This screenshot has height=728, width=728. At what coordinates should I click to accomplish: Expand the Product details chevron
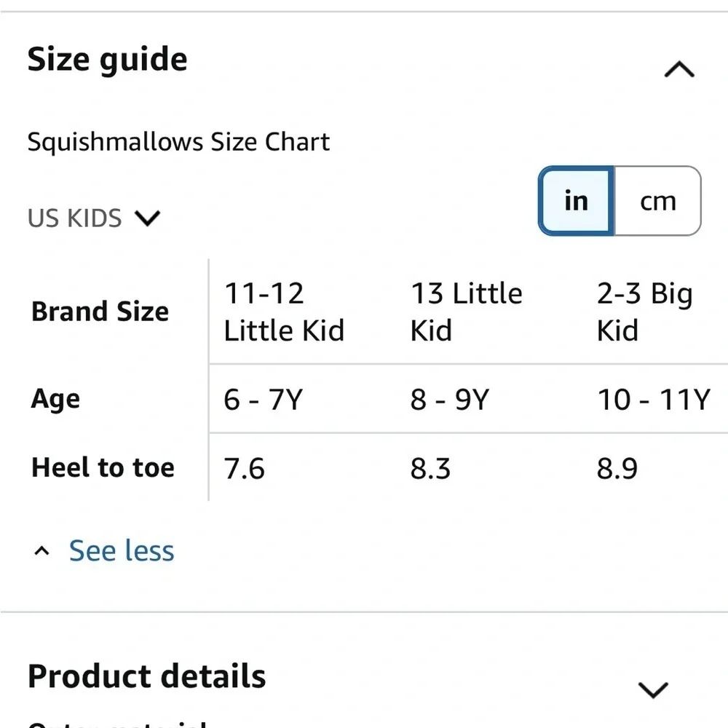pos(653,690)
